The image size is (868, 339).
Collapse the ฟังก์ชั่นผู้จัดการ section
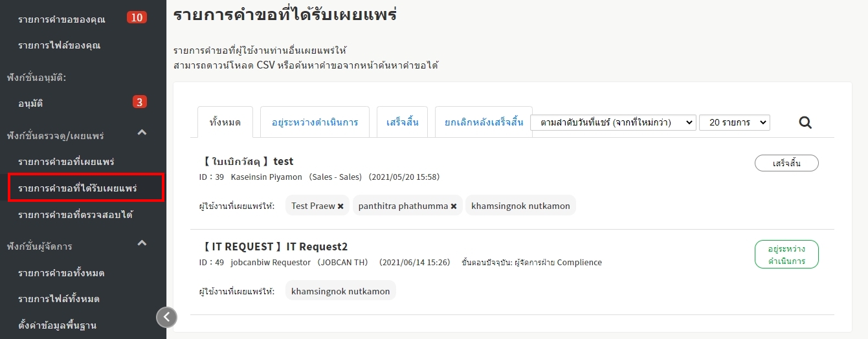pos(142,243)
